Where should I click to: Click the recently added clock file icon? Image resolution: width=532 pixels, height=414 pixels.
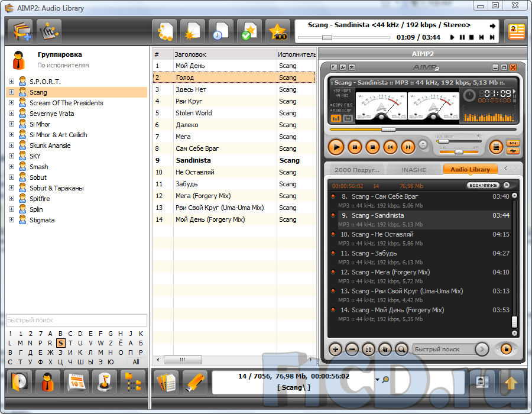click(x=221, y=31)
